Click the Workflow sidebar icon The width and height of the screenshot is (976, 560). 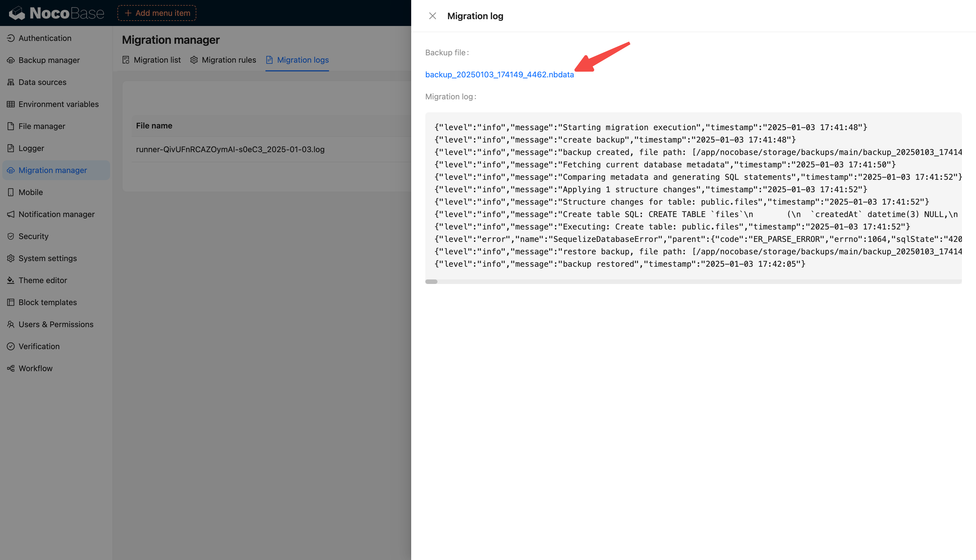[x=11, y=368]
